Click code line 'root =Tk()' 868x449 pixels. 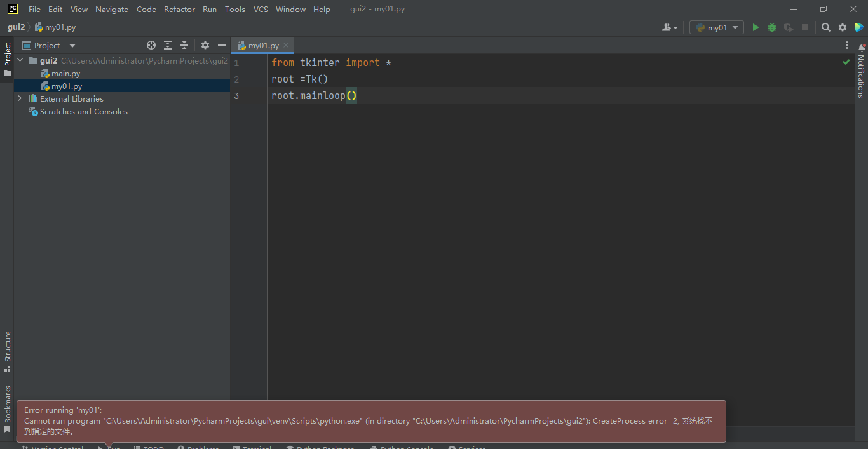tap(299, 79)
